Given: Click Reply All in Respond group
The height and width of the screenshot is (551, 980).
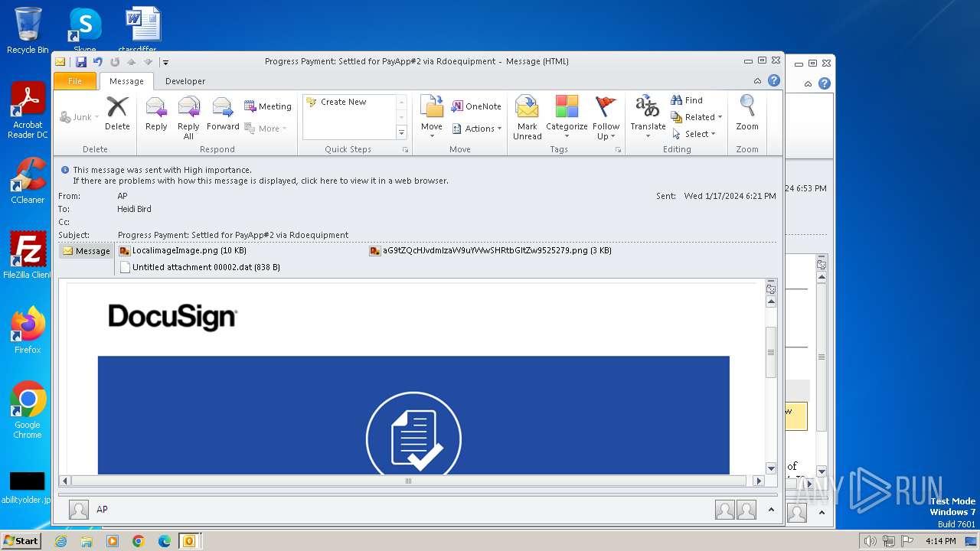Looking at the screenshot, I should [x=188, y=118].
